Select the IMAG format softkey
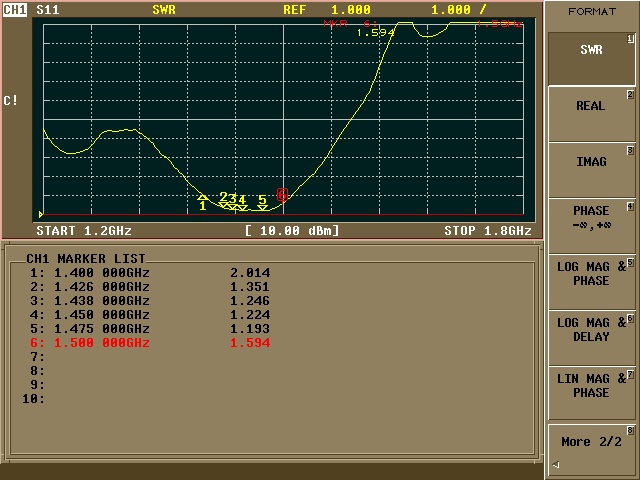This screenshot has width=640, height=480. (591, 170)
